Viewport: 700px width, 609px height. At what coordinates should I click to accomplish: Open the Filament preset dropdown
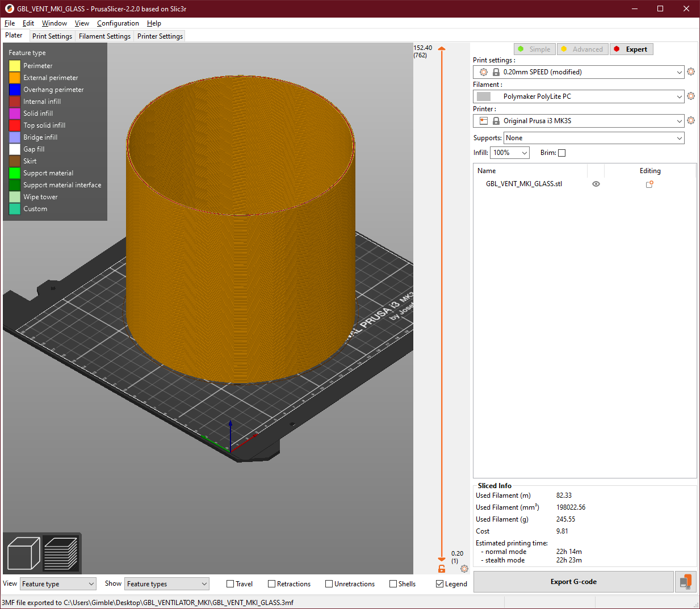point(579,96)
